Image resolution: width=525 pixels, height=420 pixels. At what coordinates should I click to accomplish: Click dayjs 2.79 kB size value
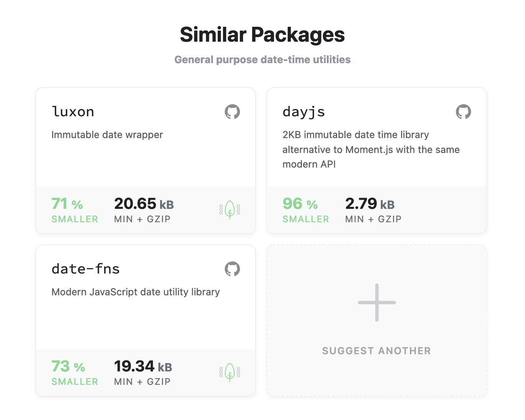pos(370,204)
